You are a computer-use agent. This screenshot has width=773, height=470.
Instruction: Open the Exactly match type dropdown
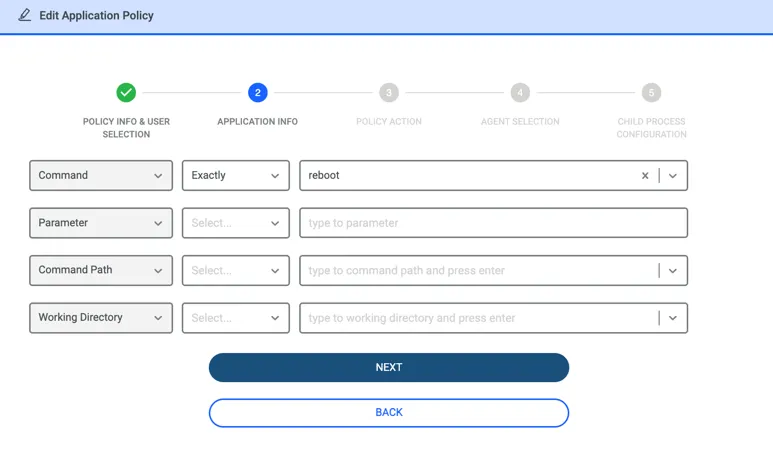click(236, 176)
